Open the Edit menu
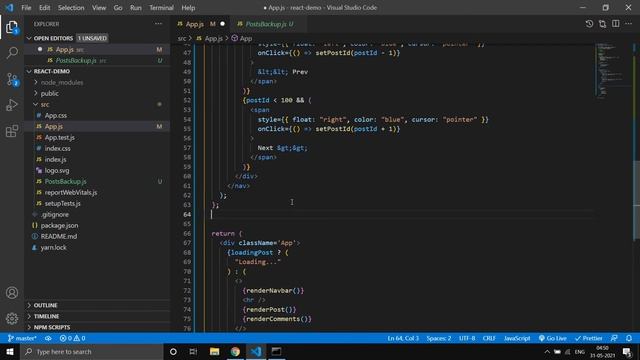 44,7
